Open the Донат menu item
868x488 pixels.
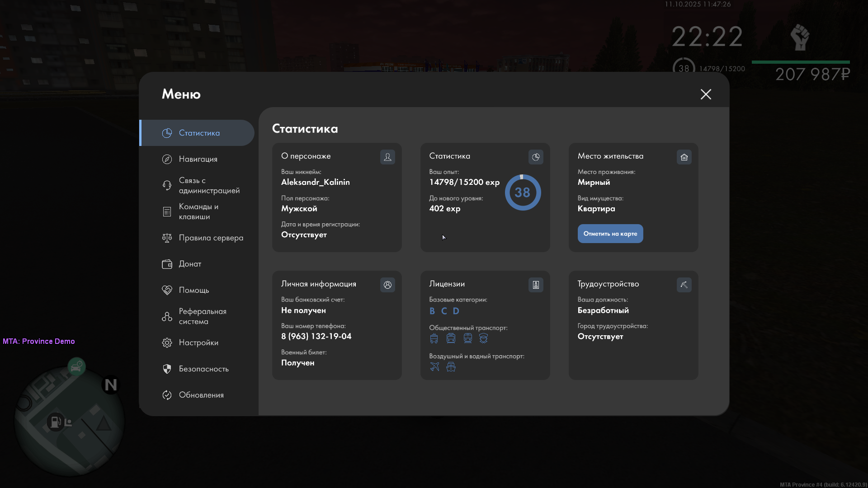[x=190, y=264]
